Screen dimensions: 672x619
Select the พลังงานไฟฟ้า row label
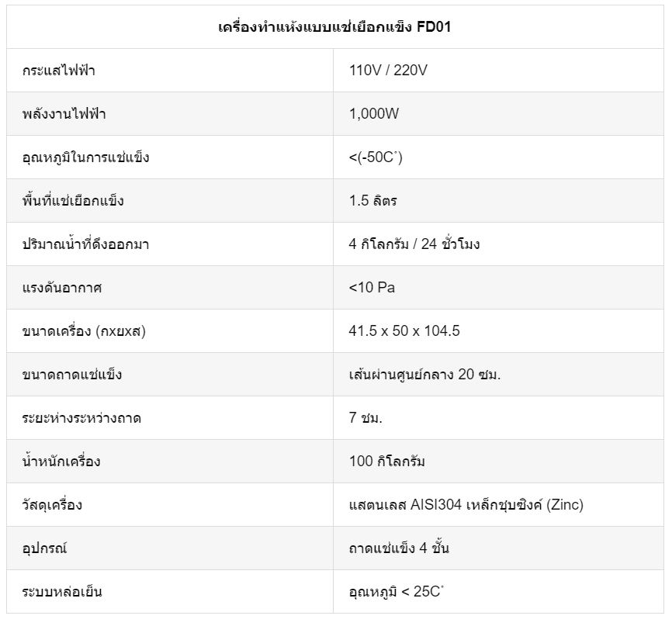point(64,114)
